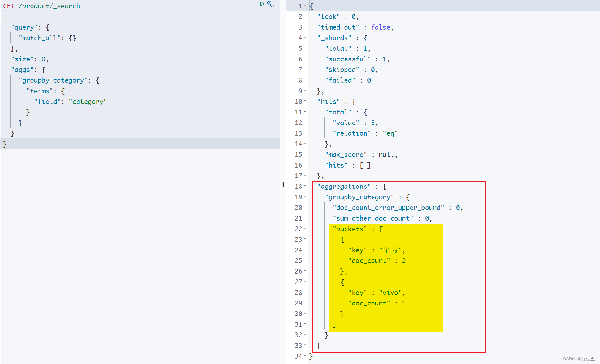Click the fold marker at line 34

[x=305, y=356]
